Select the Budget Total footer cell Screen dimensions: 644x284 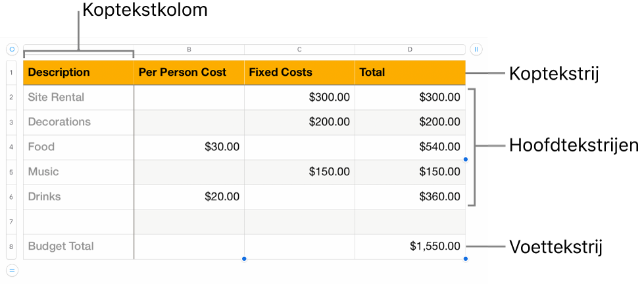click(78, 246)
